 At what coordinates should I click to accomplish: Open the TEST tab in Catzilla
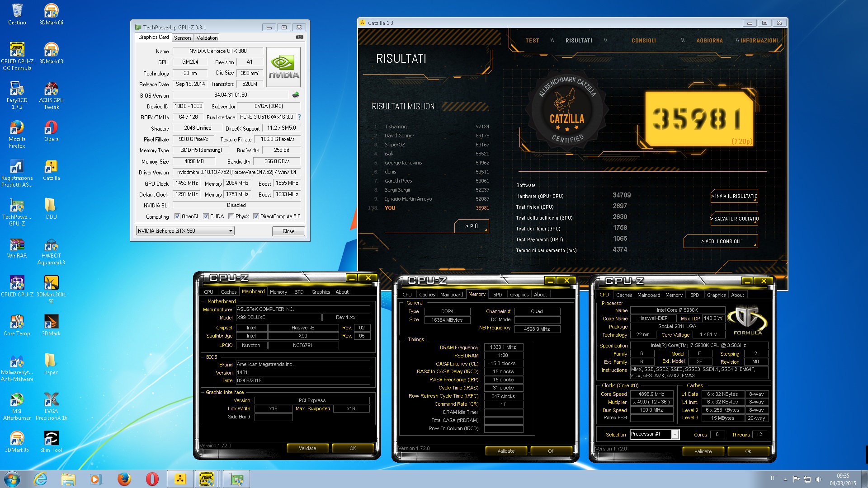click(532, 41)
